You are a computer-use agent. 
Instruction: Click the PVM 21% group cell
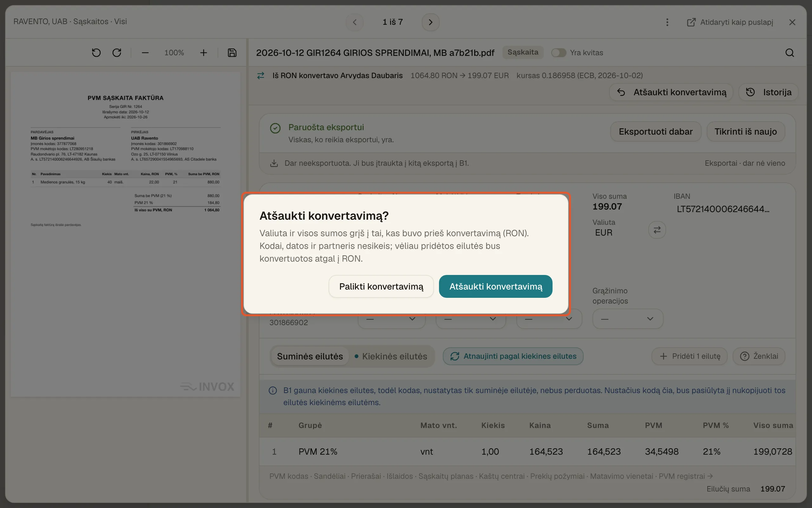click(x=318, y=451)
